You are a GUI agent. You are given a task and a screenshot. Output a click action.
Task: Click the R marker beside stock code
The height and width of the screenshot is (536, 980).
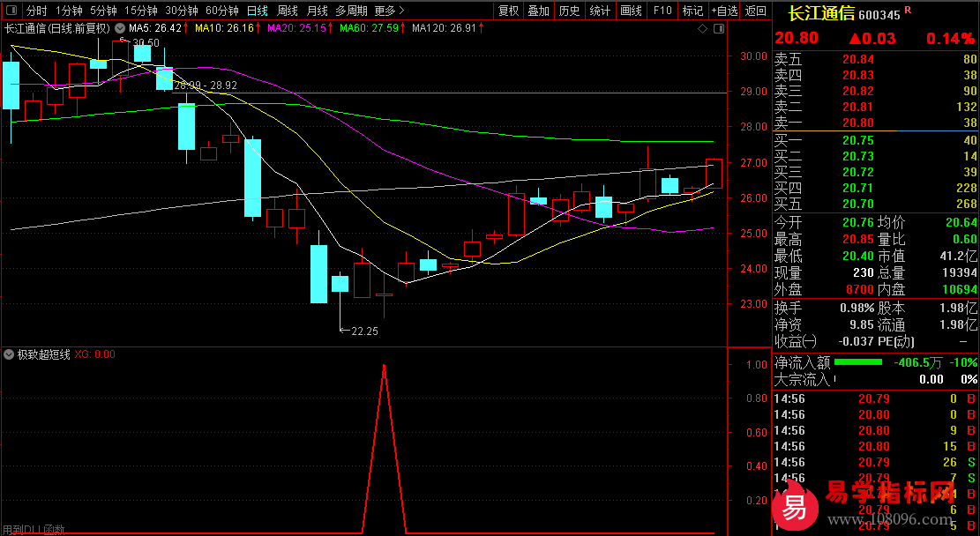[x=908, y=11]
